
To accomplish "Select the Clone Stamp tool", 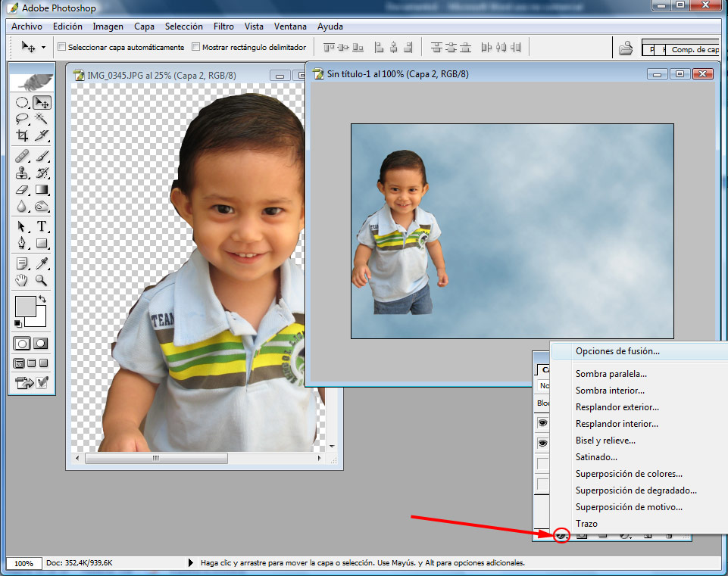I will tap(22, 173).
